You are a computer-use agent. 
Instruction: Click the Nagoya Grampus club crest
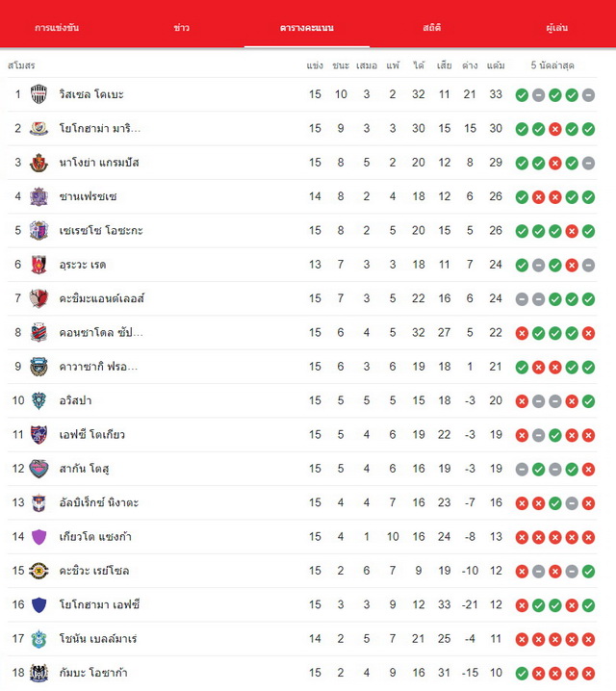(x=38, y=163)
